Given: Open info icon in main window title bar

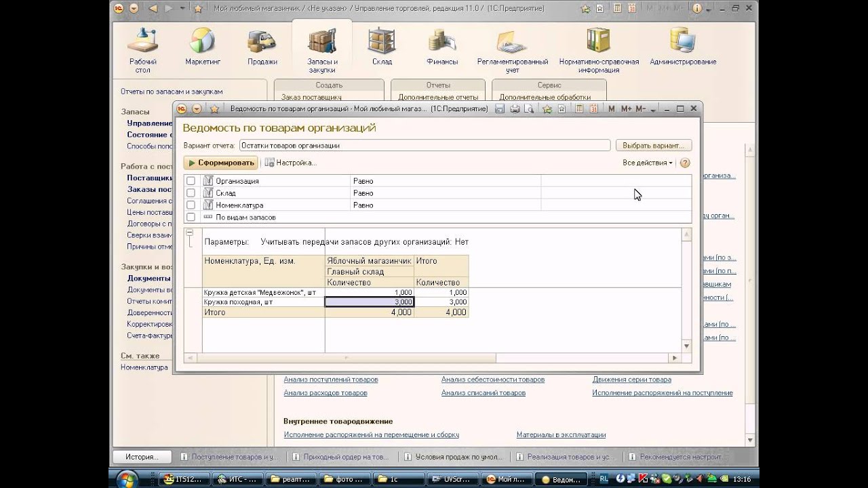Looking at the screenshot, I should tap(698, 8).
